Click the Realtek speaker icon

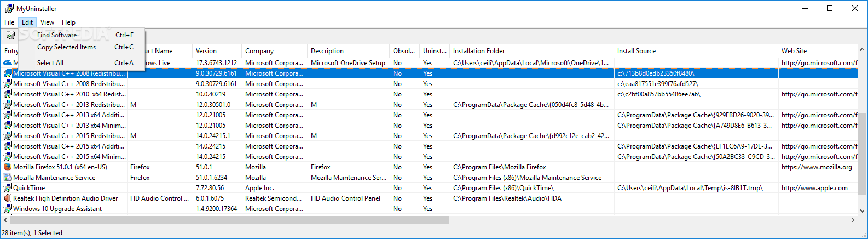pos(8,198)
